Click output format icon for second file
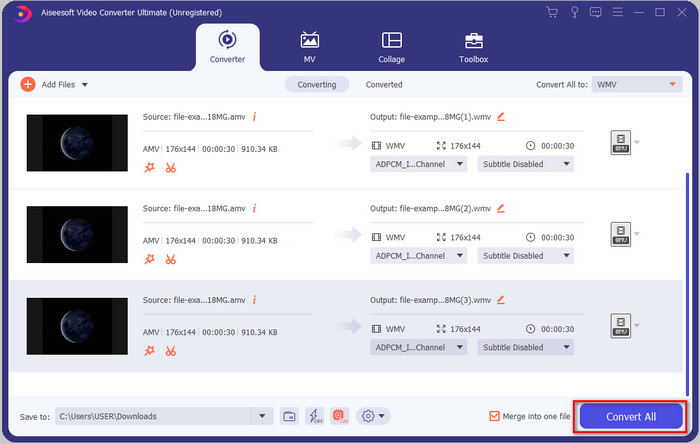Viewport: 700px width, 444px height. [621, 234]
